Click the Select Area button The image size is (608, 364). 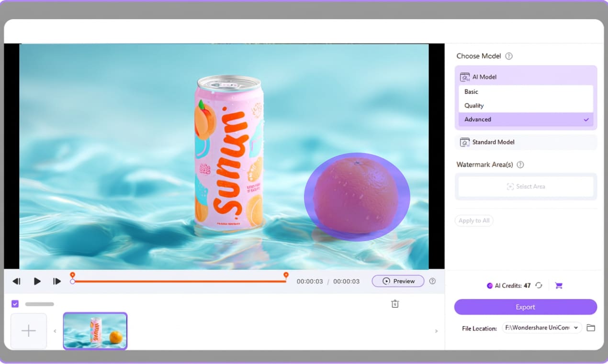[526, 187]
